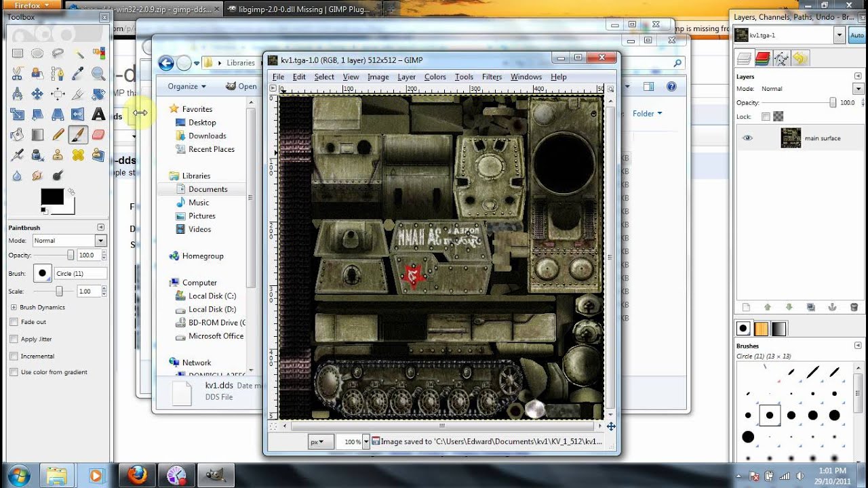Select the Color Picker eyedropper tool
The image size is (868, 488).
[78, 73]
